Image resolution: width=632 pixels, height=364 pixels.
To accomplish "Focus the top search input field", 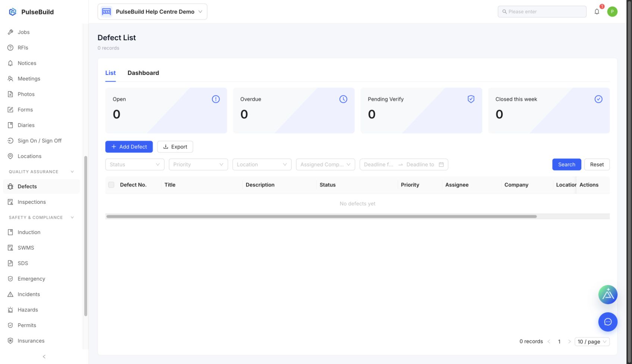I will pos(542,12).
